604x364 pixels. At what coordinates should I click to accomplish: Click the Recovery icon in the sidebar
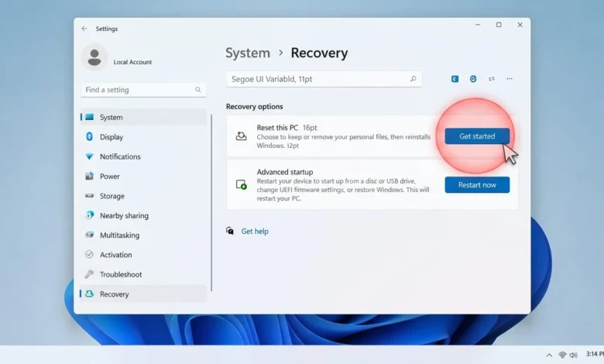(x=89, y=294)
